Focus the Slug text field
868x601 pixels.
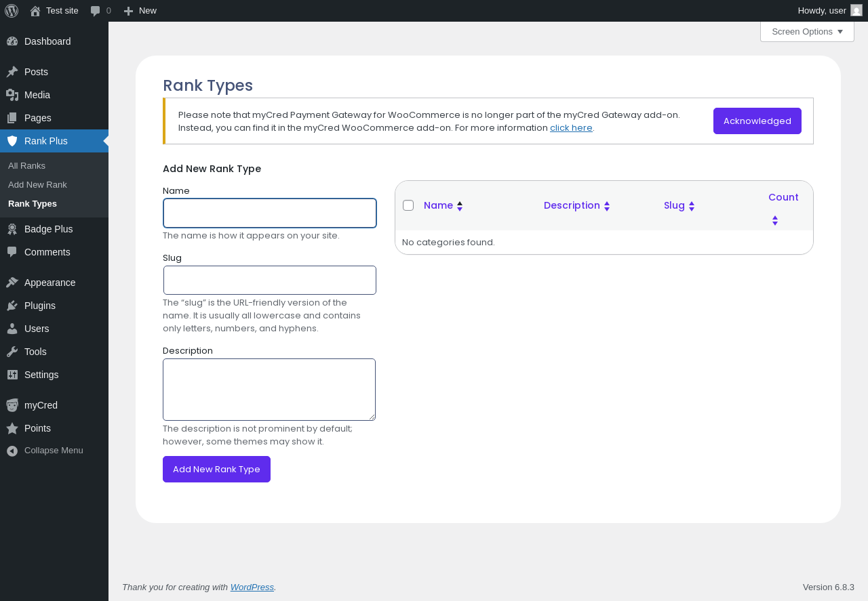tap(270, 281)
